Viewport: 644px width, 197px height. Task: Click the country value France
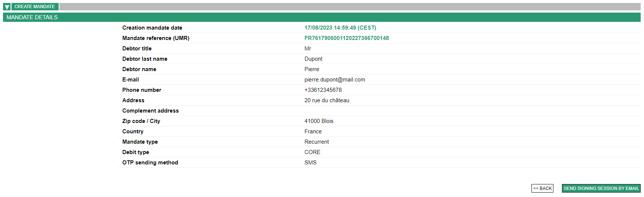point(313,131)
